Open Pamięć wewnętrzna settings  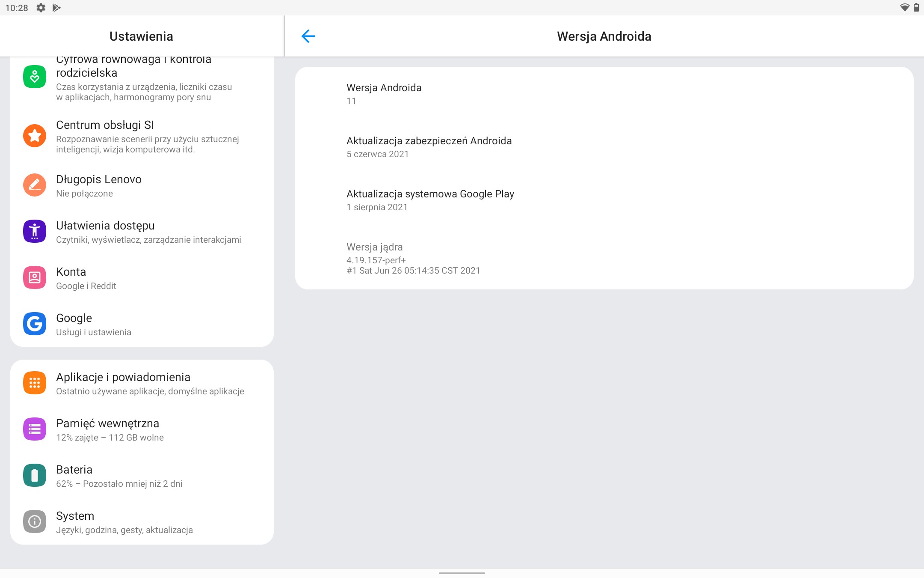142,429
